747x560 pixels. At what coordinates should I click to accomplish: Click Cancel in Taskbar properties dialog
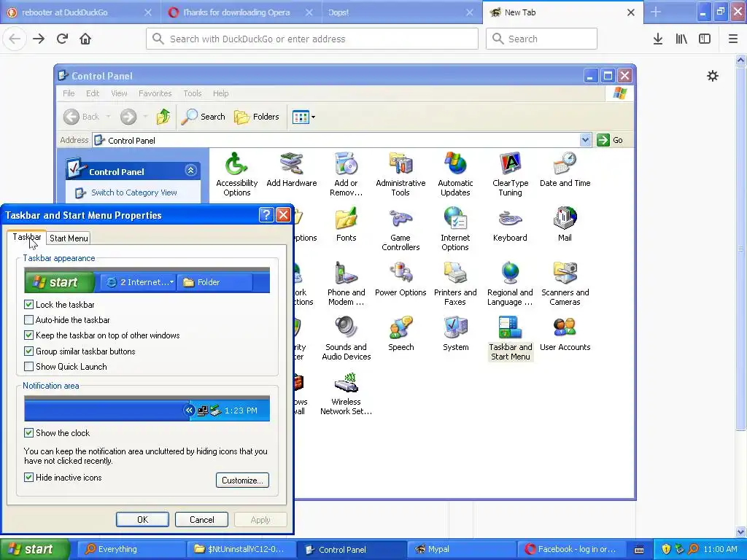[x=201, y=519]
